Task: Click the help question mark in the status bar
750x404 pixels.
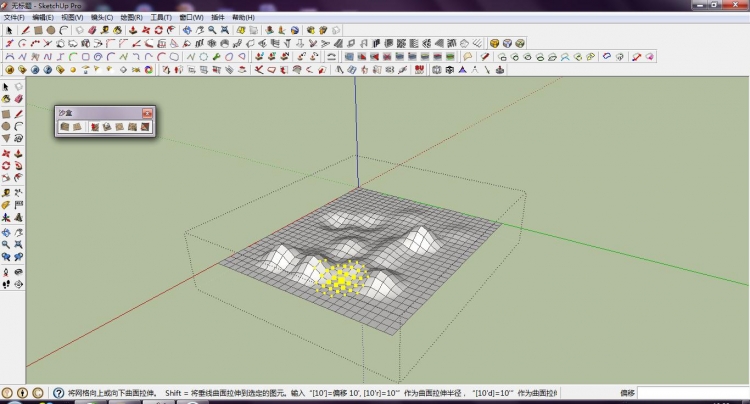Action: coord(58,393)
